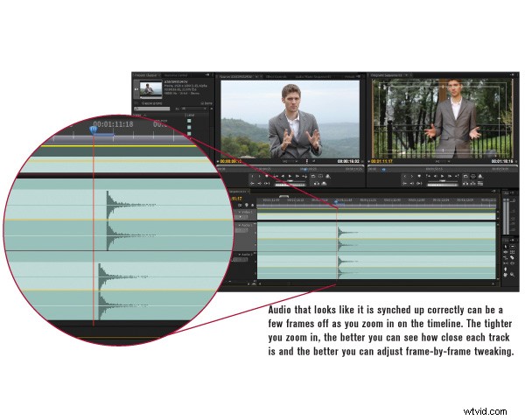
Task: Click the Program monitor shuttle slider
Action: pyautogui.click(x=443, y=181)
